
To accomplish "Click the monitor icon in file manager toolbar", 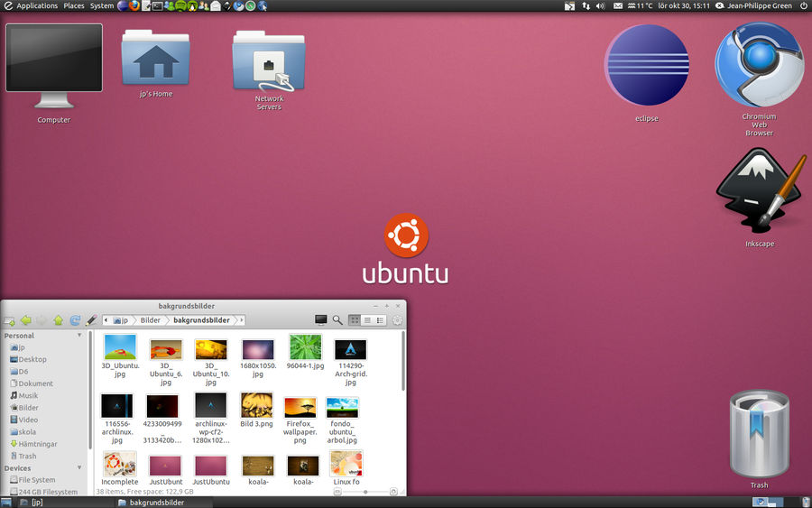I will pos(321,320).
